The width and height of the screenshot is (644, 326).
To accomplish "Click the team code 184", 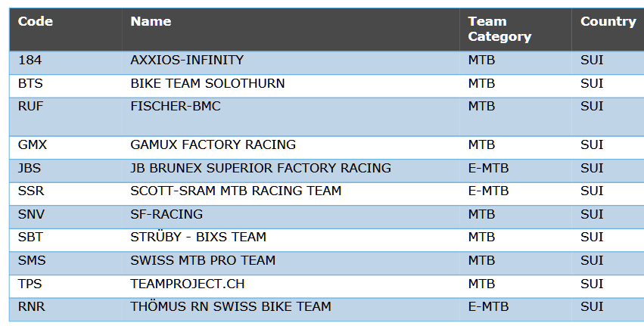I will click(30, 60).
